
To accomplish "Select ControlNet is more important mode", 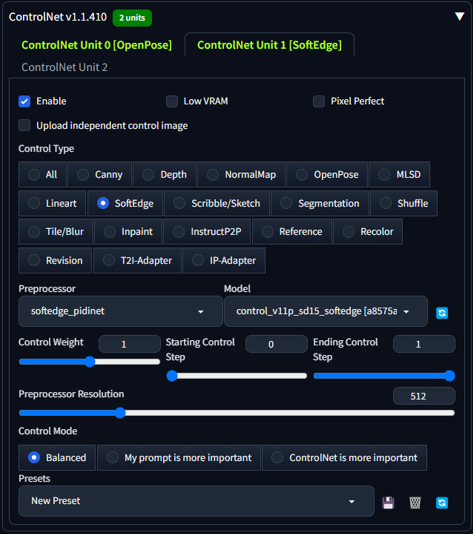I will pyautogui.click(x=345, y=457).
